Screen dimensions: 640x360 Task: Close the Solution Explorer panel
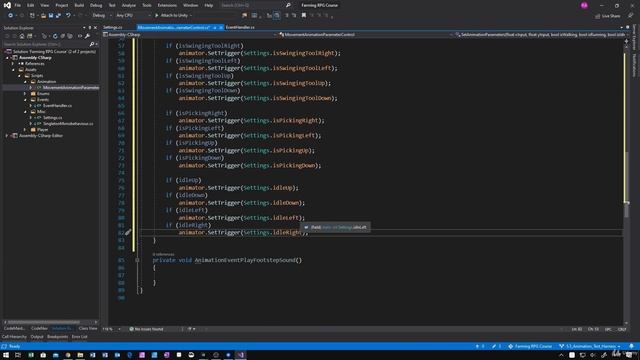tap(96, 28)
